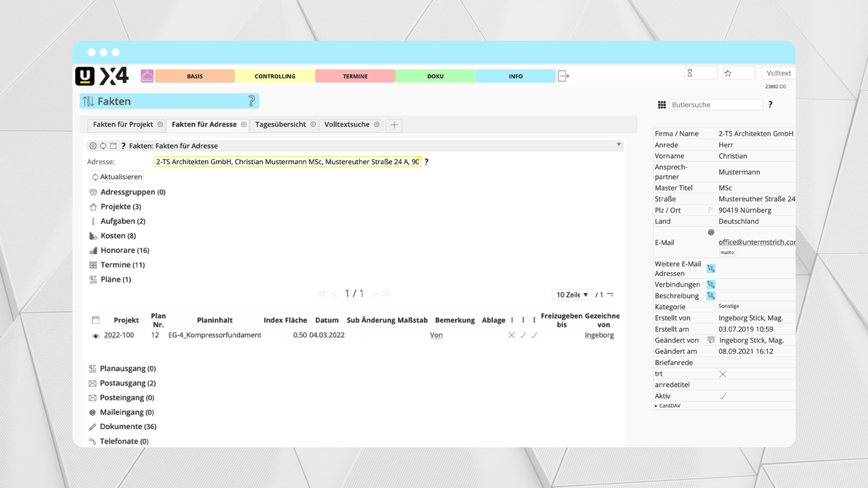868x488 pixels.
Task: Click the refresh icon in Fakten panel header
Action: tap(103, 146)
